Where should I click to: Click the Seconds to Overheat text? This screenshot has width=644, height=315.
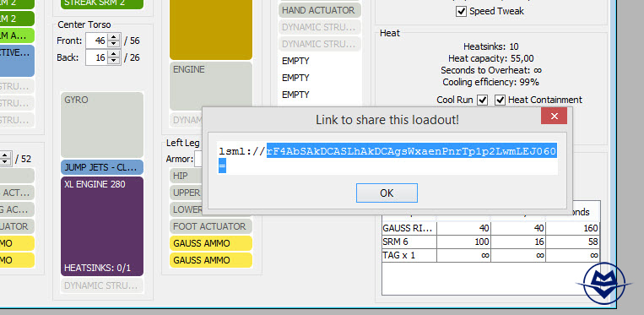(490, 70)
